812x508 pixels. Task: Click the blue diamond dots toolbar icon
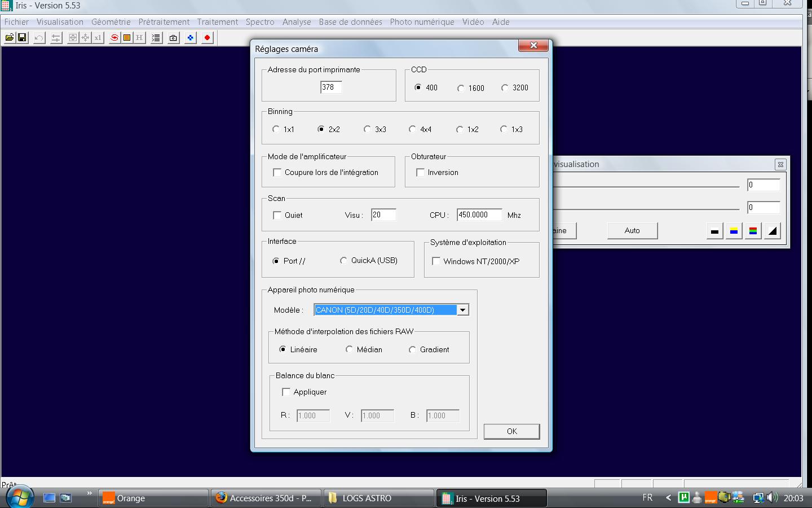[x=190, y=38]
